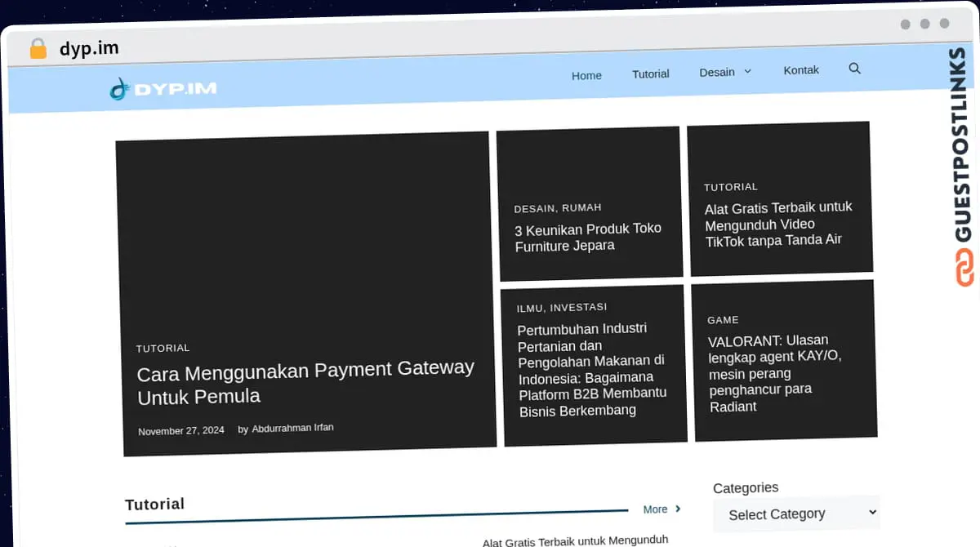This screenshot has width=980, height=547.
Task: Open Cara Menggunakan Payment Gateway article
Action: [x=305, y=383]
